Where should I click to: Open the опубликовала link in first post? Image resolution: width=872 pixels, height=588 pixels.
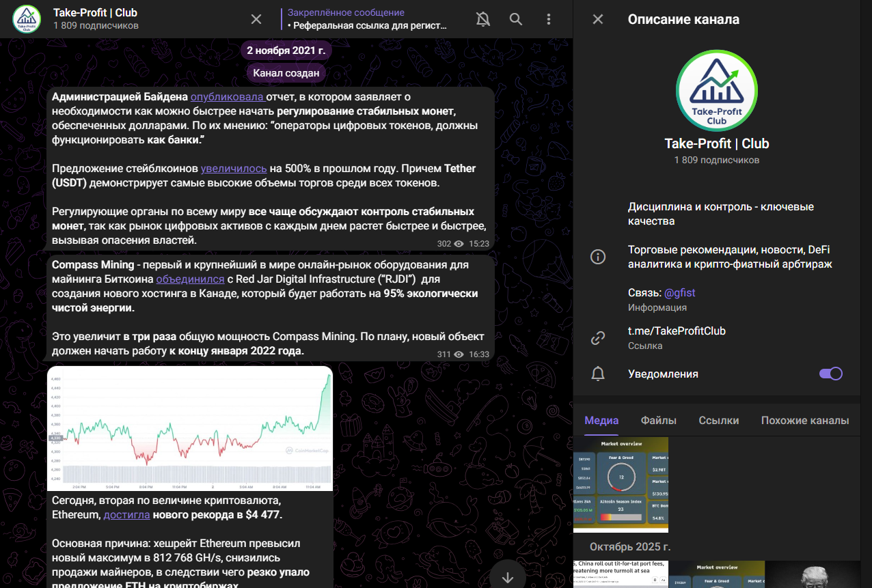227,97
